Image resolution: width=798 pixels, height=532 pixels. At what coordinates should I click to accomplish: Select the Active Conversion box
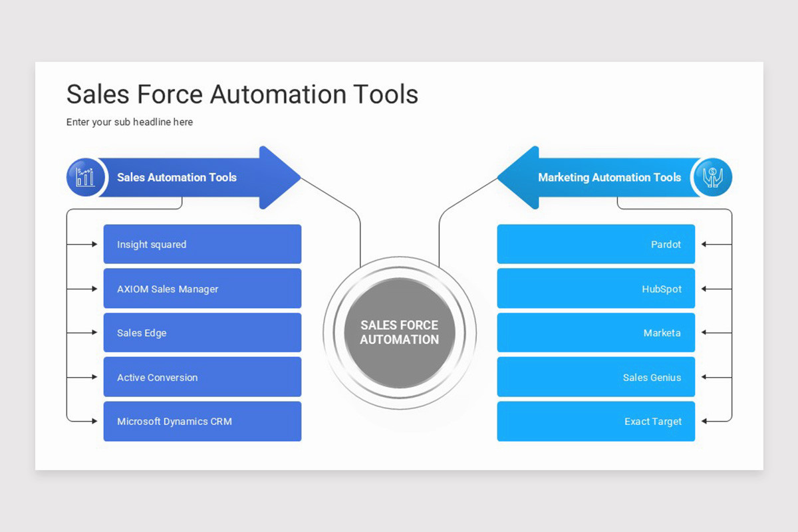click(x=202, y=377)
